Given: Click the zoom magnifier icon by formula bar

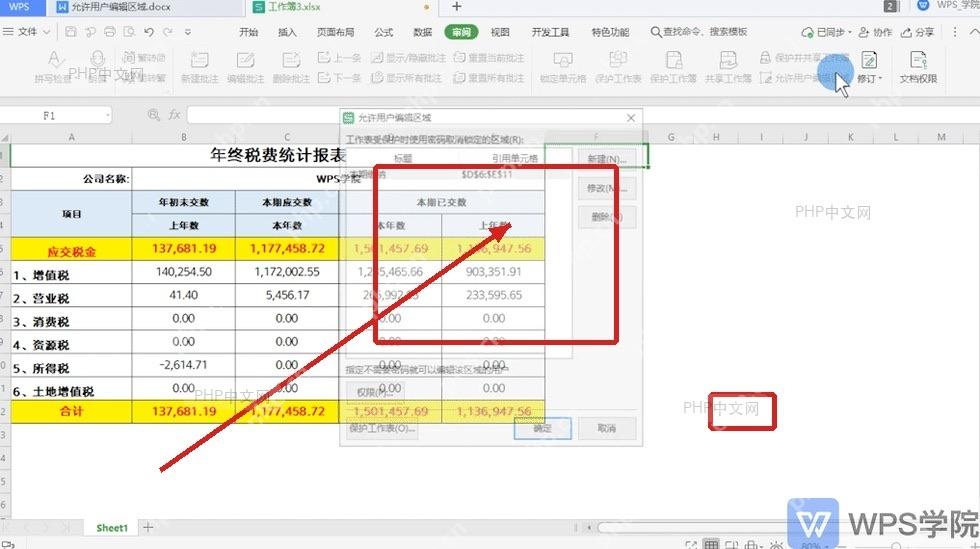Looking at the screenshot, I should click(154, 114).
